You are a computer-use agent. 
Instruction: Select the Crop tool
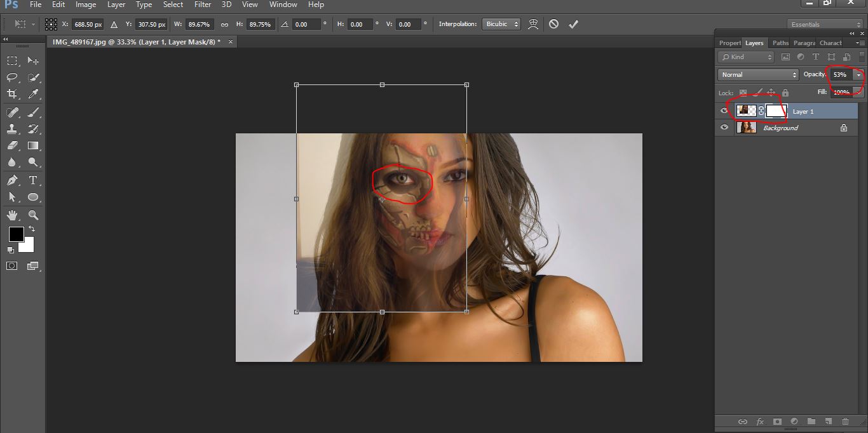pyautogui.click(x=12, y=94)
